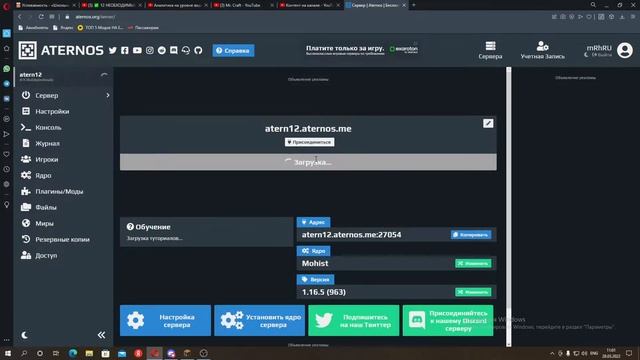Screen dimensions: 640x360
Task: Open Сервер in sidebar
Action: (47, 96)
